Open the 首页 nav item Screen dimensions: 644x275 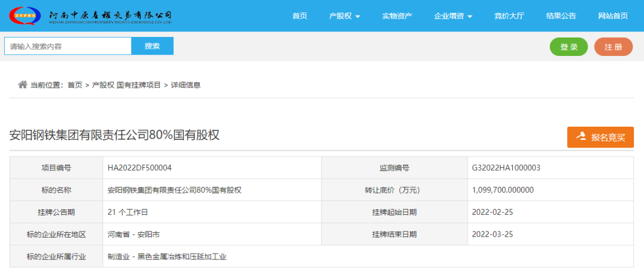tap(300, 16)
